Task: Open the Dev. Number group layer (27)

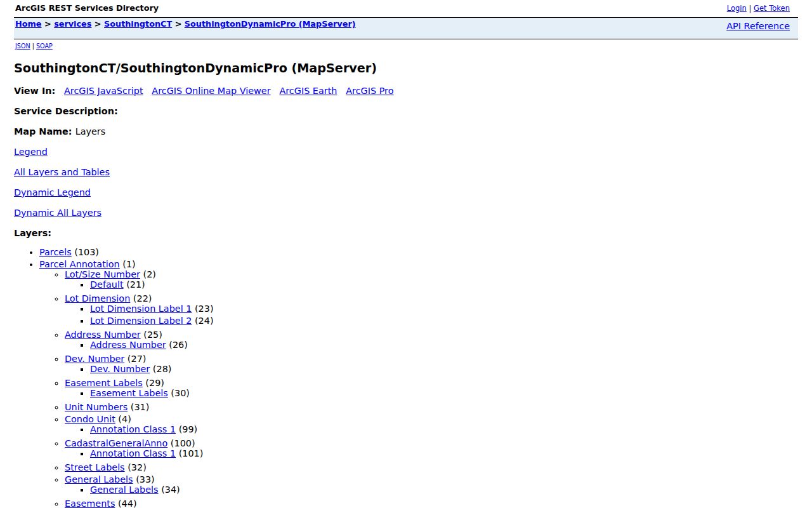Action: coord(95,359)
